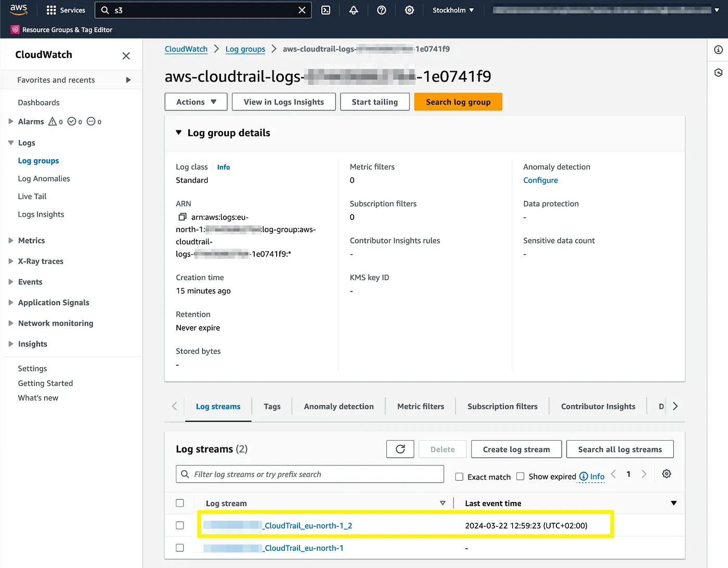Open the Configure anomaly detection link

[x=540, y=180]
